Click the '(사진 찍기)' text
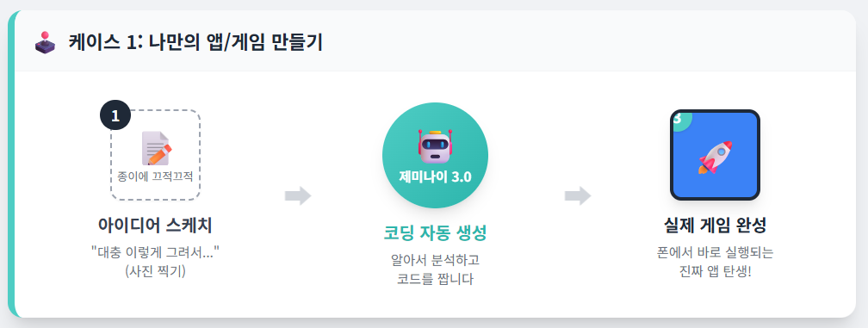Screen dimensions: 868x328 tap(156, 271)
